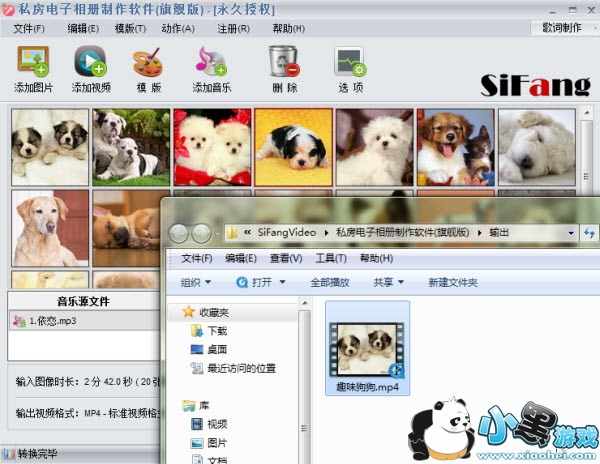Viewport: 600px width, 464px height.
Task: Open the dropdown arrow next to 打开
Action: [282, 282]
